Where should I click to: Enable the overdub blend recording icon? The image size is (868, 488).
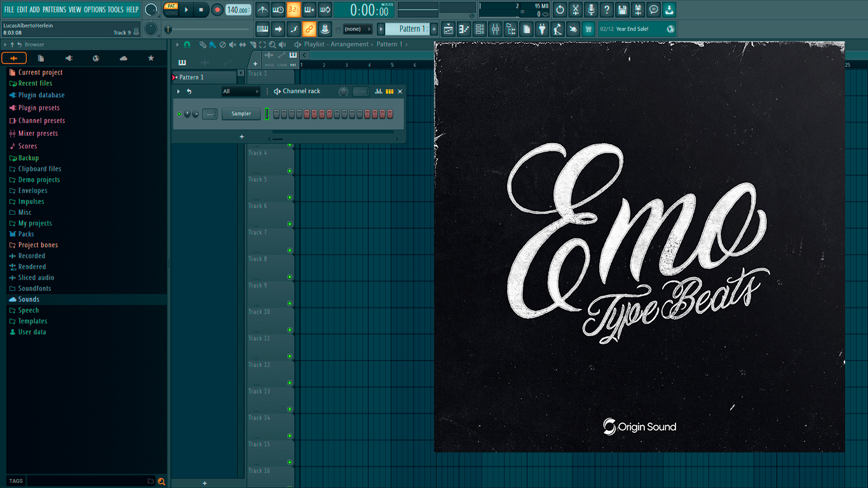point(309,10)
